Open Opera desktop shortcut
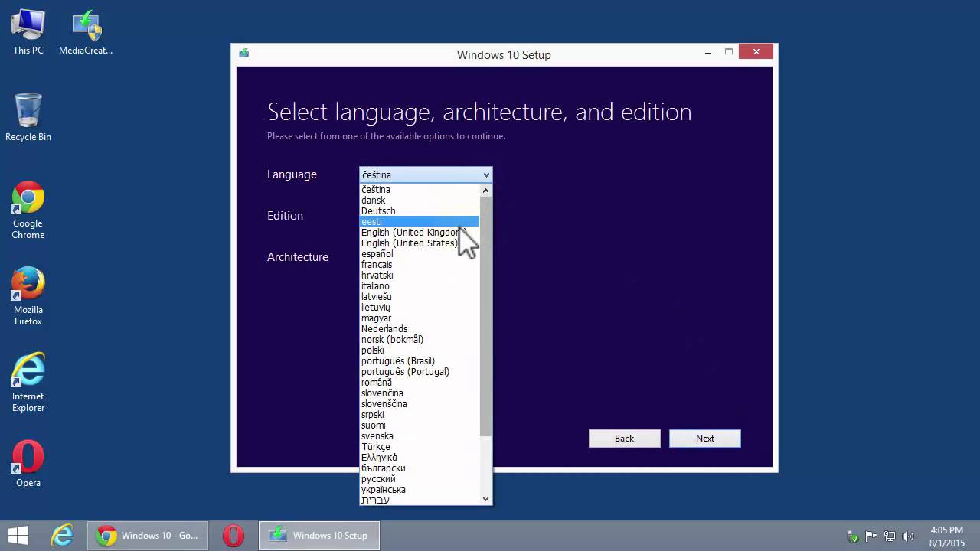This screenshot has height=551, width=980. 28,464
